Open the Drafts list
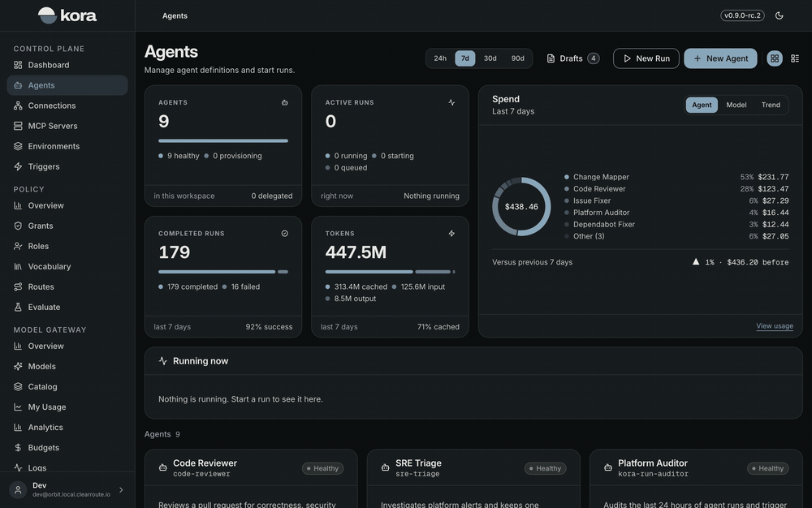 click(573, 58)
